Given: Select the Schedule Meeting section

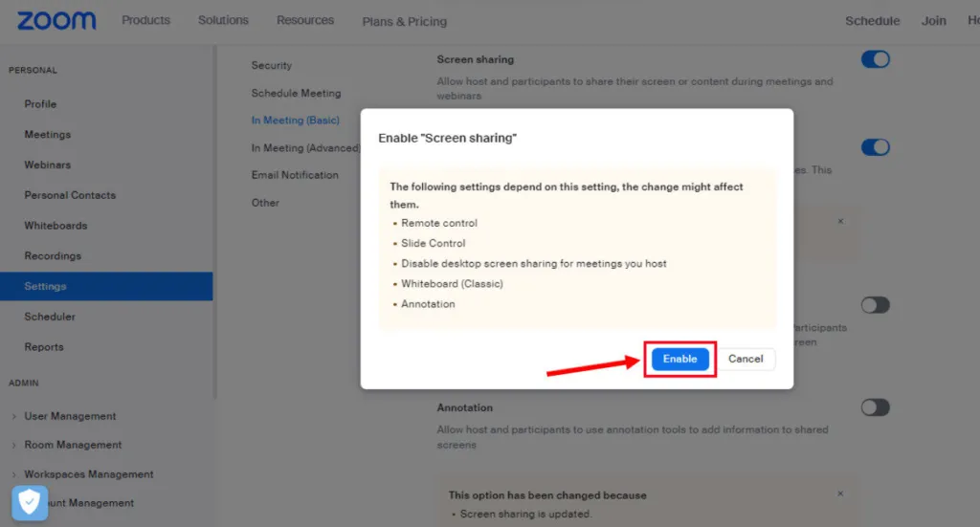Looking at the screenshot, I should pos(297,93).
